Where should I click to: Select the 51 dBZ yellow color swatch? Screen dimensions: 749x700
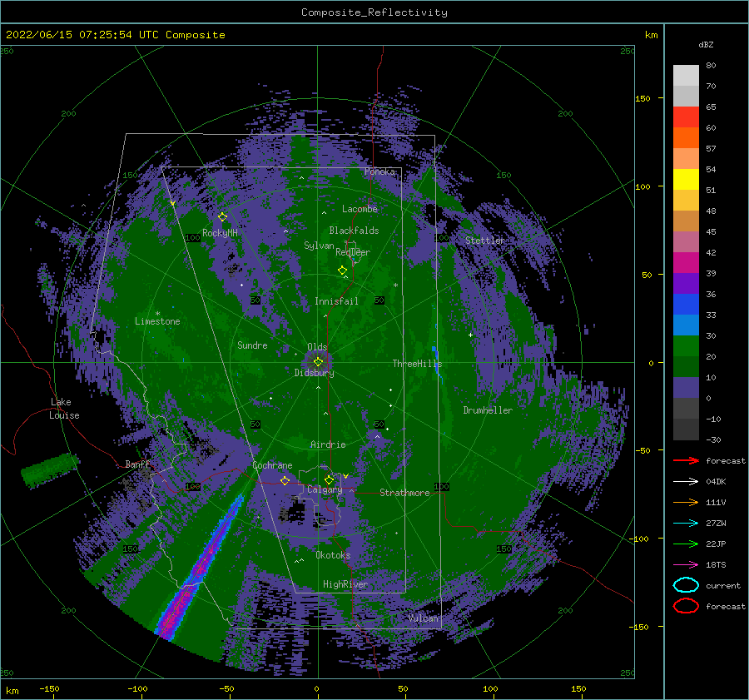[686, 179]
